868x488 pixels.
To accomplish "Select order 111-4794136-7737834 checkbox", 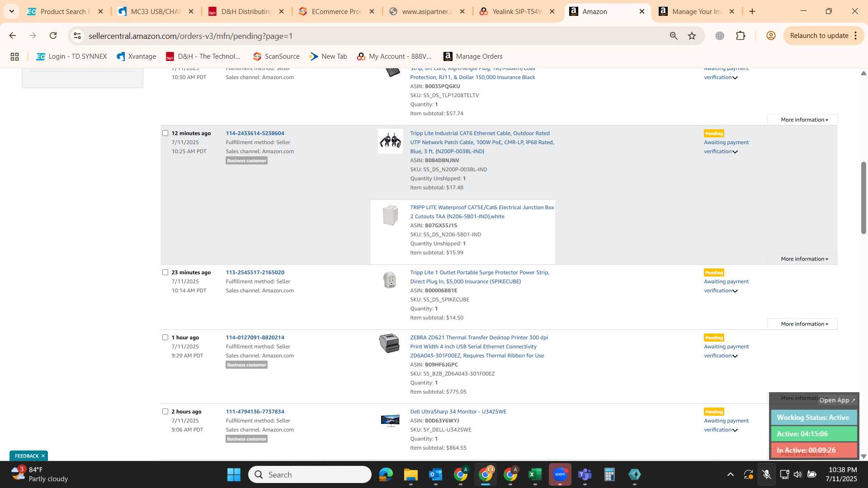I will point(165,412).
